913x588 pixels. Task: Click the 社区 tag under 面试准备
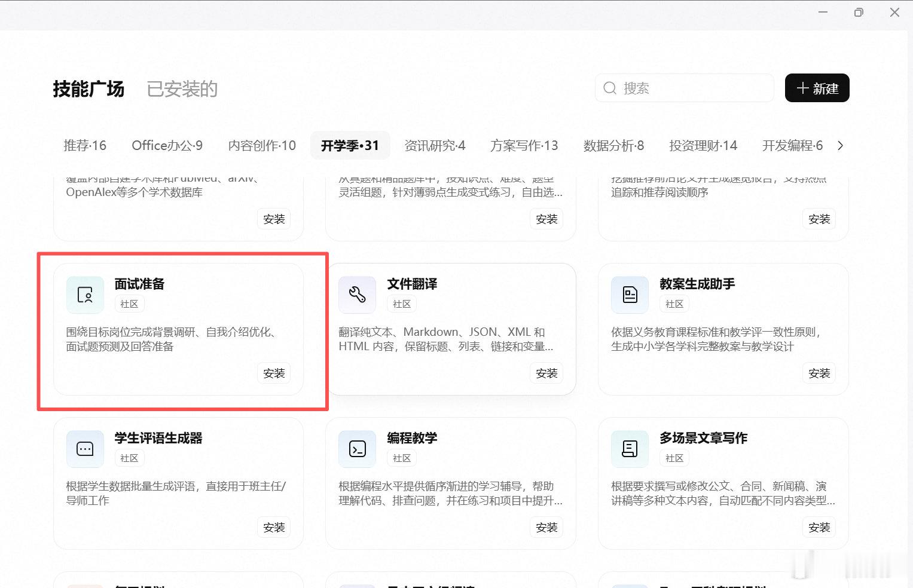[x=129, y=304]
